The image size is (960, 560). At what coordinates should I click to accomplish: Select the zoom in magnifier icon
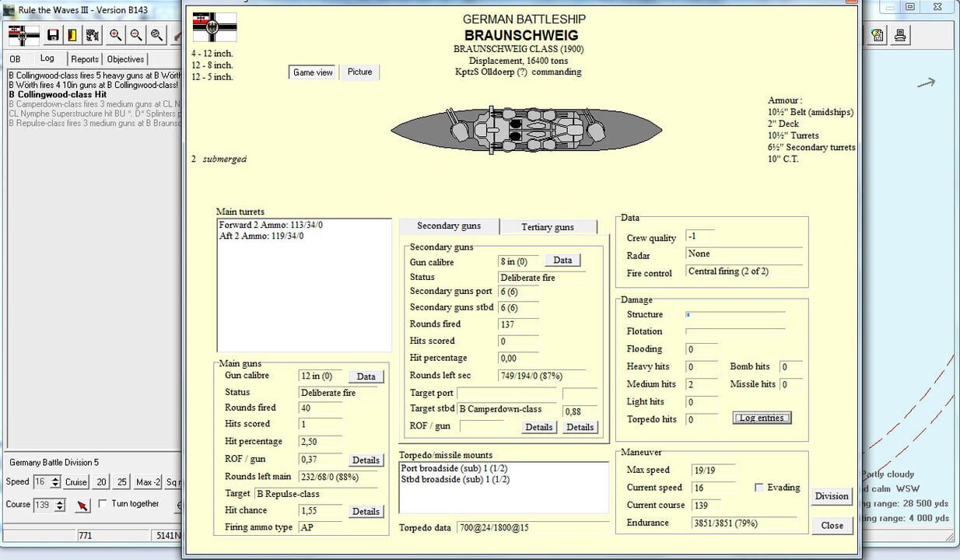[114, 35]
